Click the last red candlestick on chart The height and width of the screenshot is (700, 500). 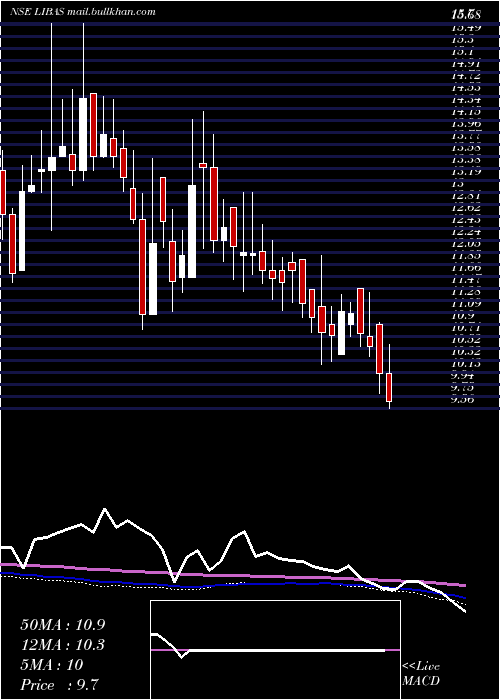pos(389,387)
